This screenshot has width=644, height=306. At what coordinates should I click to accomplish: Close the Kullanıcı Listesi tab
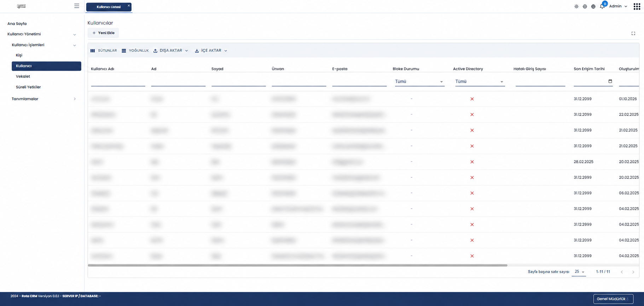[x=129, y=6]
